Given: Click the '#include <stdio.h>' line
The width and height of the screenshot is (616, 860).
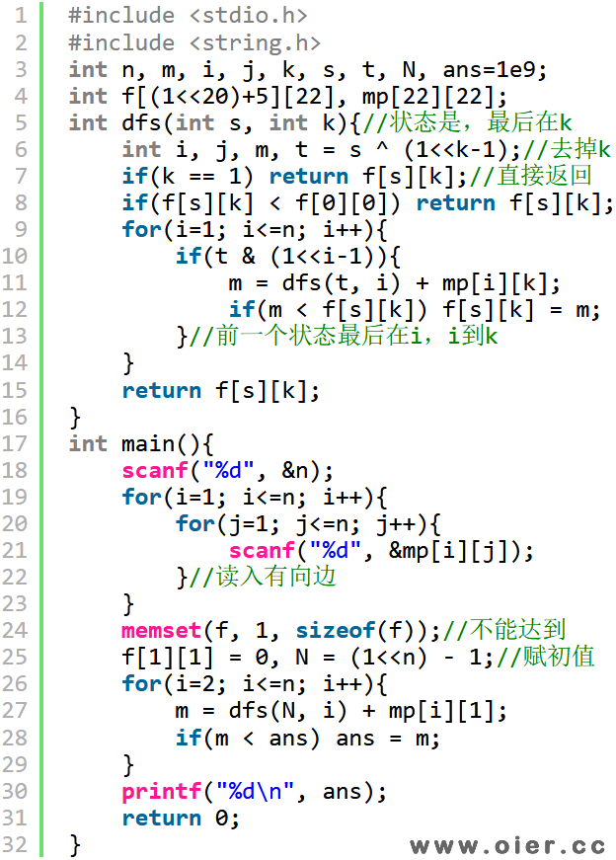Looking at the screenshot, I should (188, 16).
